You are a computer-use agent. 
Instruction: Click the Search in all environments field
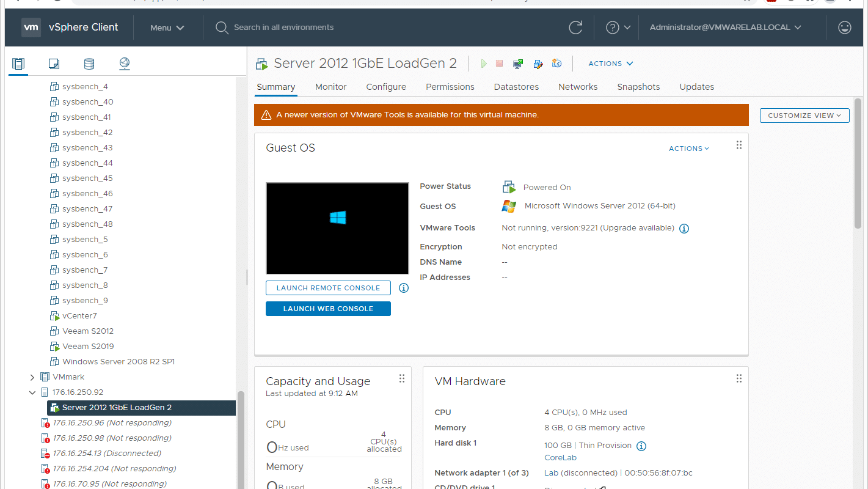click(x=283, y=28)
